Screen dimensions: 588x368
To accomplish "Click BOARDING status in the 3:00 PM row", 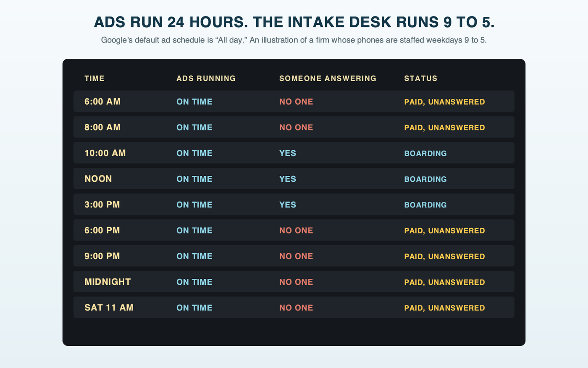I will 425,205.
